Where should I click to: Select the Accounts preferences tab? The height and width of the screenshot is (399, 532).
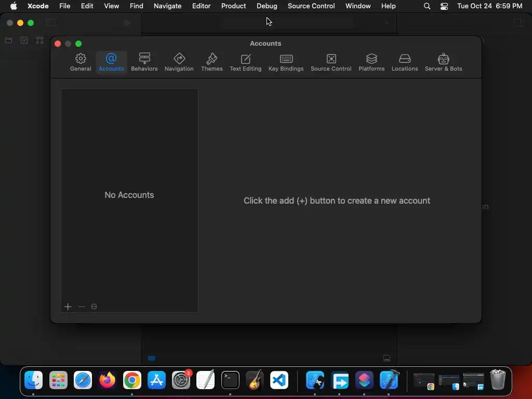111,62
